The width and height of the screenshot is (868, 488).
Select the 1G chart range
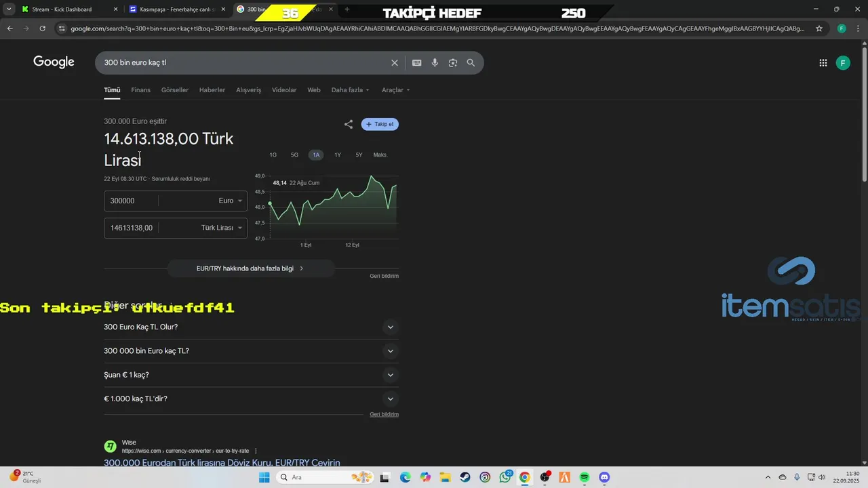[x=273, y=155]
